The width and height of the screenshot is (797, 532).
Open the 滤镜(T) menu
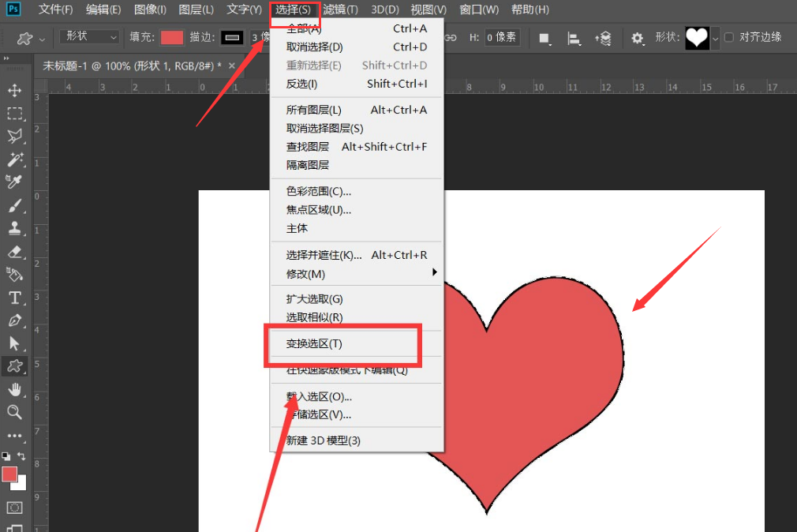pyautogui.click(x=340, y=9)
